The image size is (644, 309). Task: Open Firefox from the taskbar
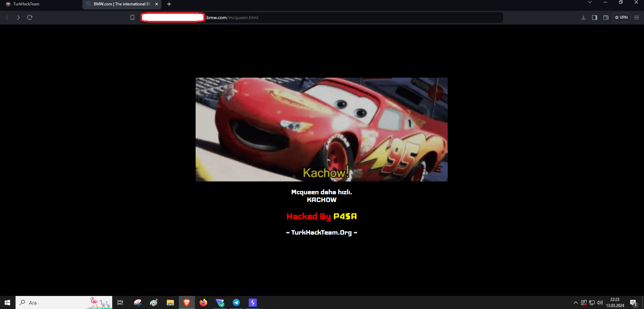[203, 303]
